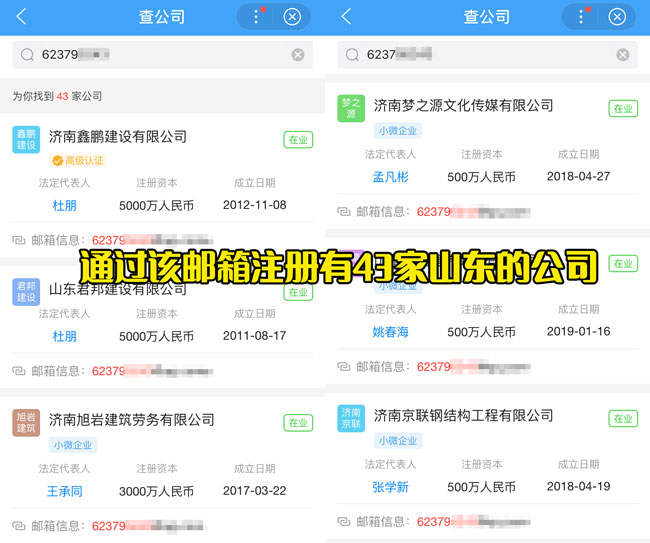Screen dimensions: 650x543
Task: Select founding date 2017-03-22
Action: tap(255, 491)
